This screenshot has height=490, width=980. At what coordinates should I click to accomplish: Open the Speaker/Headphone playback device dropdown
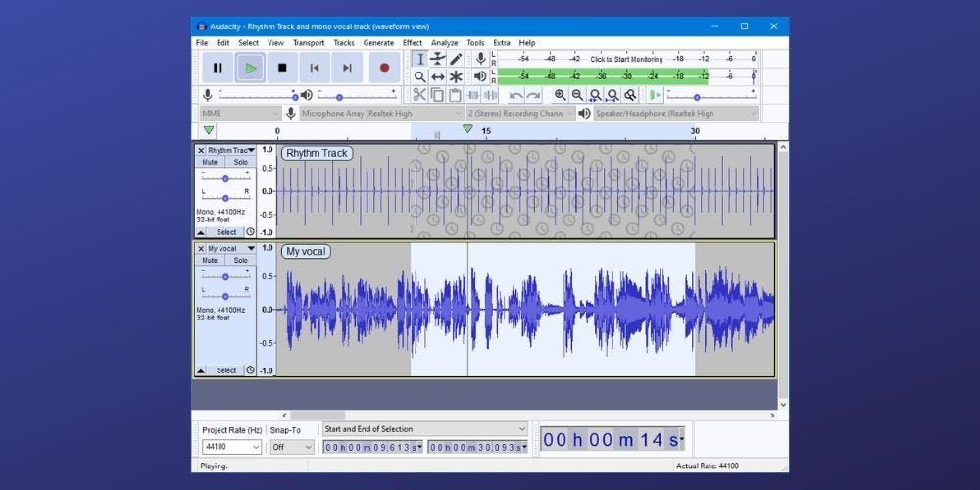pyautogui.click(x=675, y=113)
